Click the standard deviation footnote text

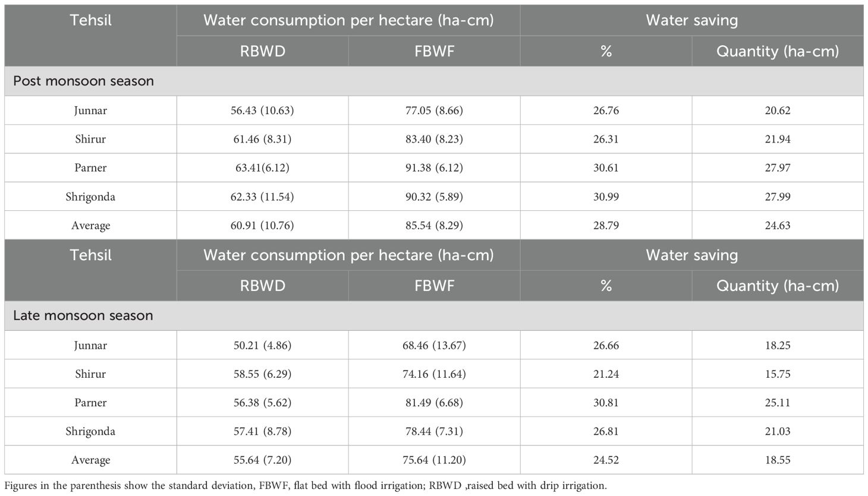point(306,485)
